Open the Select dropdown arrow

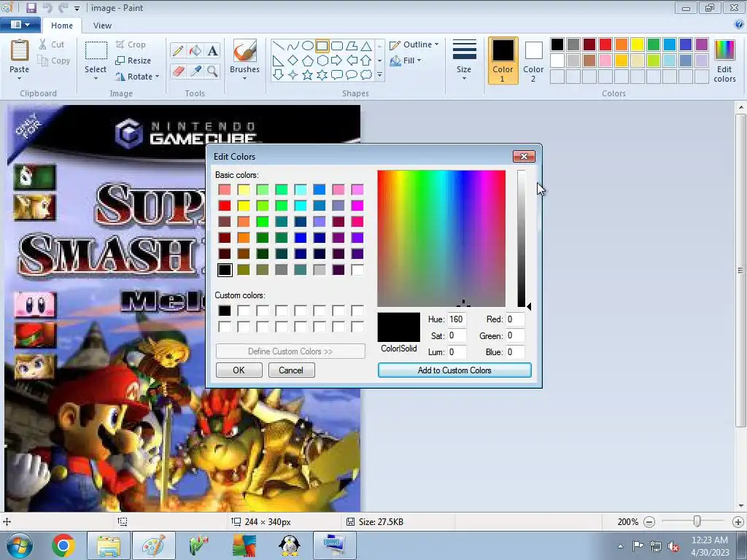(x=96, y=79)
